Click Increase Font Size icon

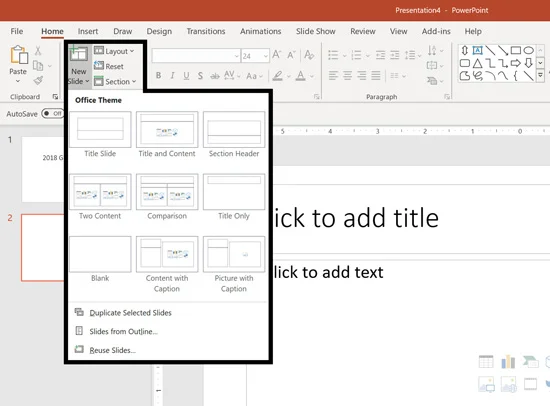pos(277,55)
